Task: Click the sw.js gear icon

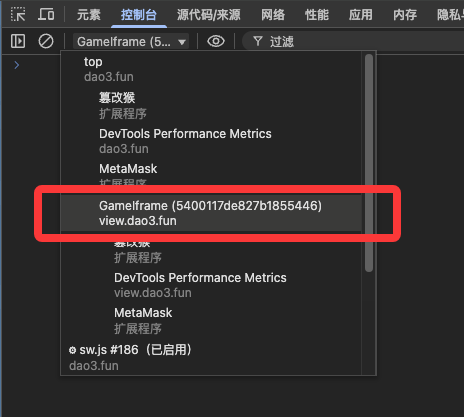Action: pos(72,350)
